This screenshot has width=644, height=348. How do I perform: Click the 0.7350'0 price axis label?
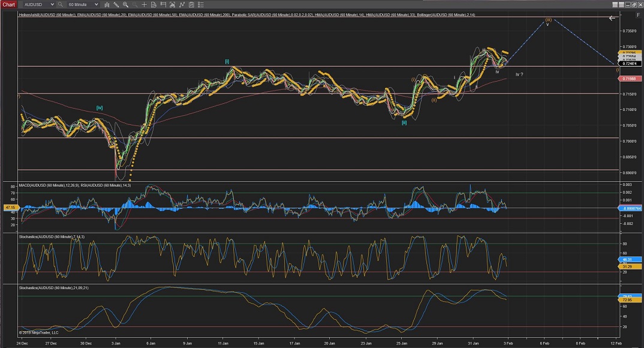(630, 31)
